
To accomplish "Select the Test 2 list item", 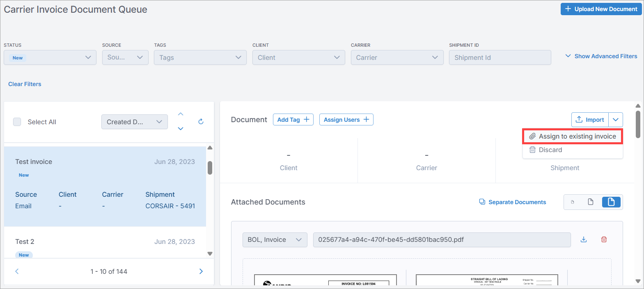I will coord(105,243).
